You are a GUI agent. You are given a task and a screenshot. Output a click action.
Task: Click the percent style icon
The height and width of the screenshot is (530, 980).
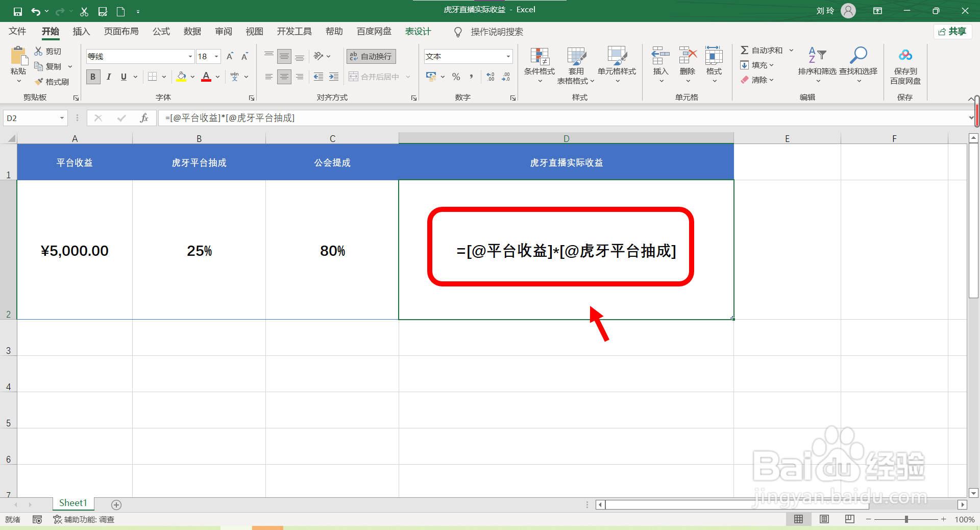[456, 77]
